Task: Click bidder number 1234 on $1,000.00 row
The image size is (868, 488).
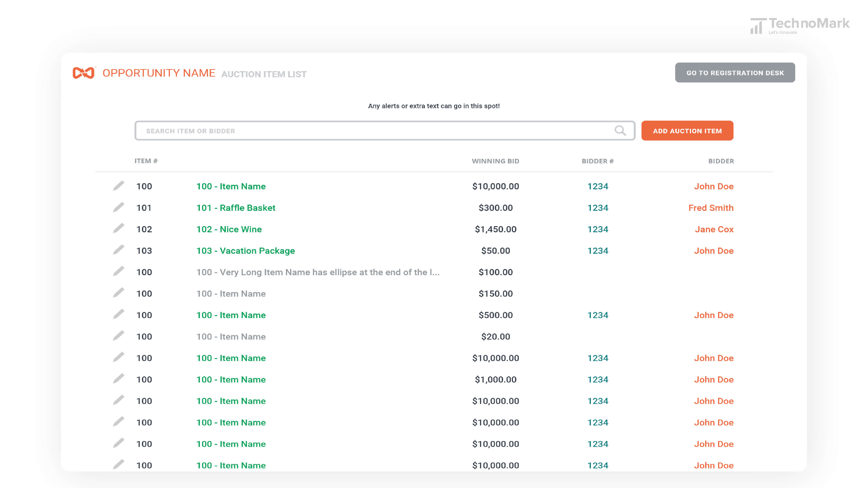Action: (598, 380)
